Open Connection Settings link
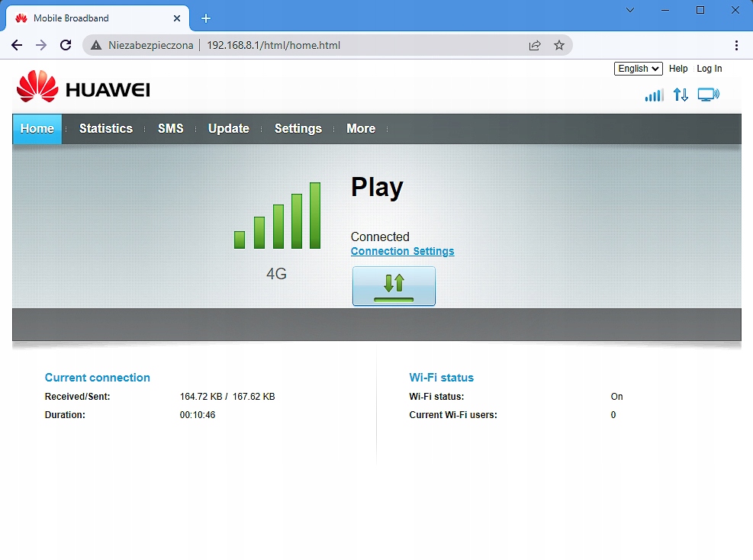 tap(402, 251)
